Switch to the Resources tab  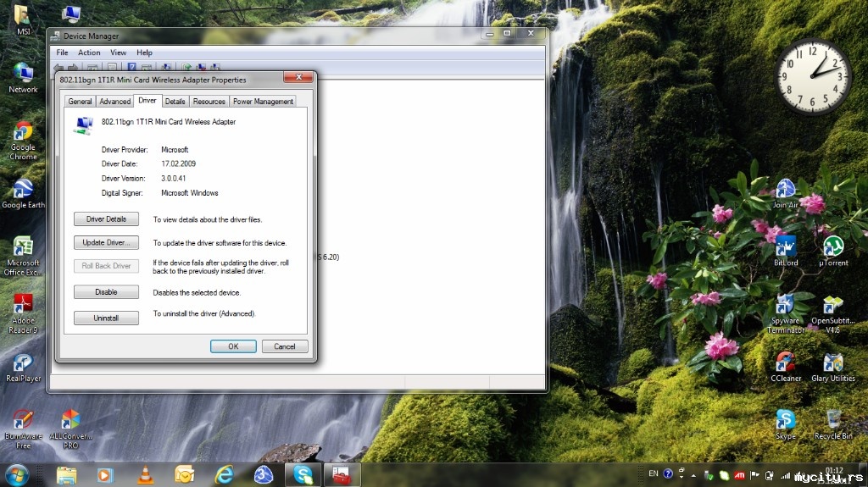pos(209,102)
